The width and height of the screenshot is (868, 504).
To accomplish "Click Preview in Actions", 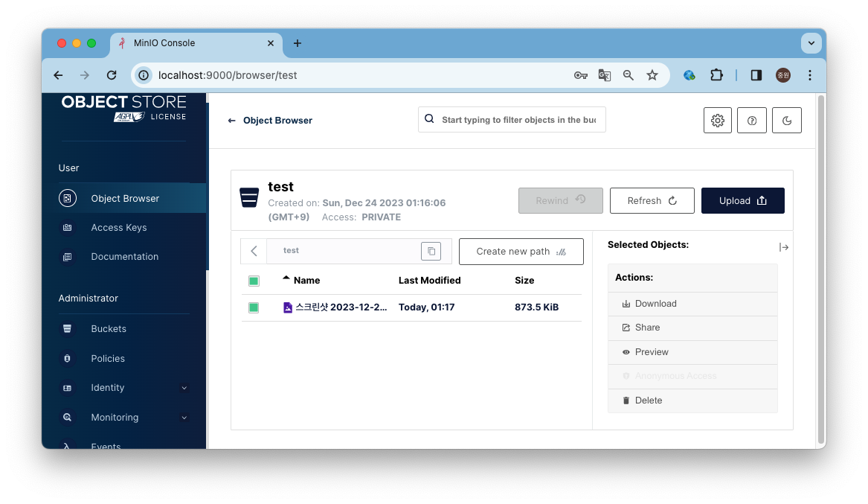I will pyautogui.click(x=692, y=351).
